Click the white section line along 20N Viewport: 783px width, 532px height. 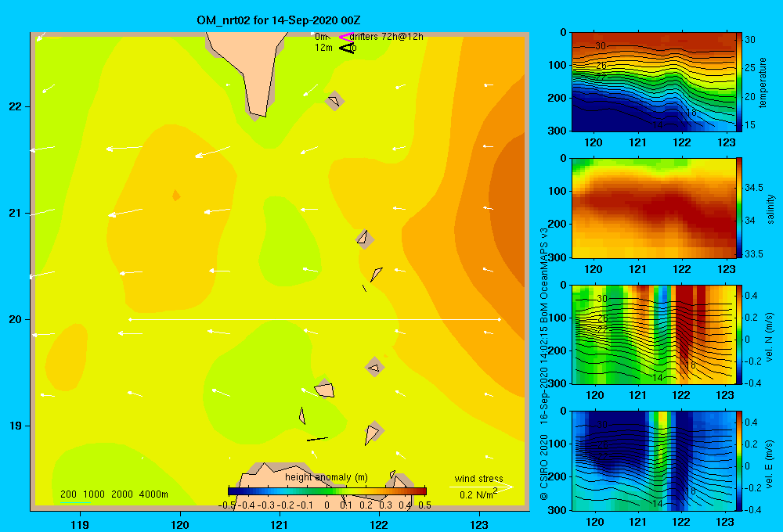click(x=315, y=319)
